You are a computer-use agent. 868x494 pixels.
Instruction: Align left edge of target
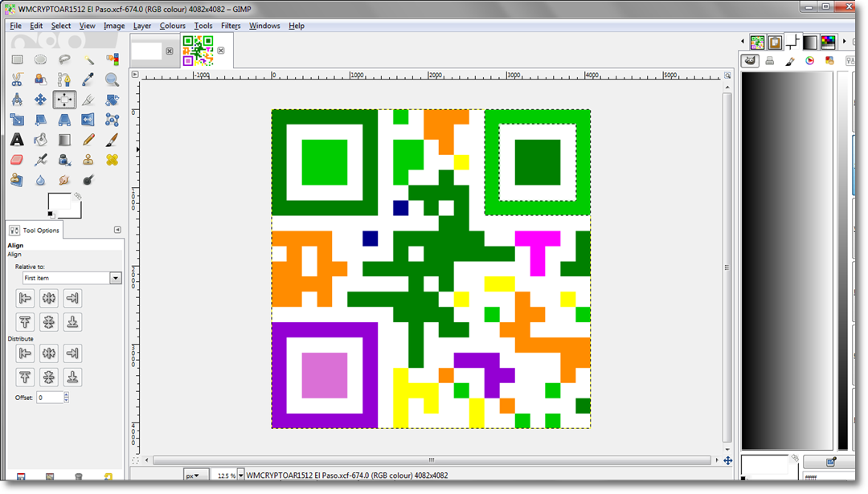point(25,298)
